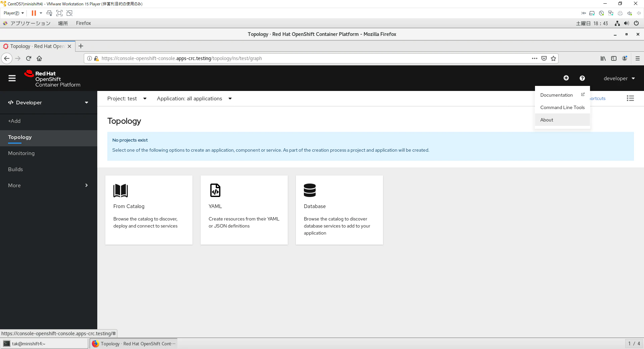Screen dimensions: 644x349
Task: Open the Developer perspective switcher dropdown
Action: point(48,102)
